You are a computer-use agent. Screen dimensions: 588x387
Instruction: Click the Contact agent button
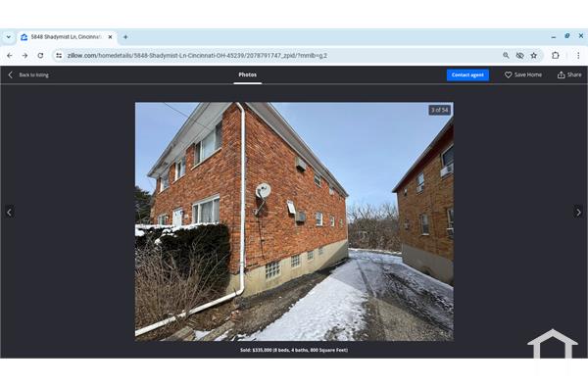[467, 75]
